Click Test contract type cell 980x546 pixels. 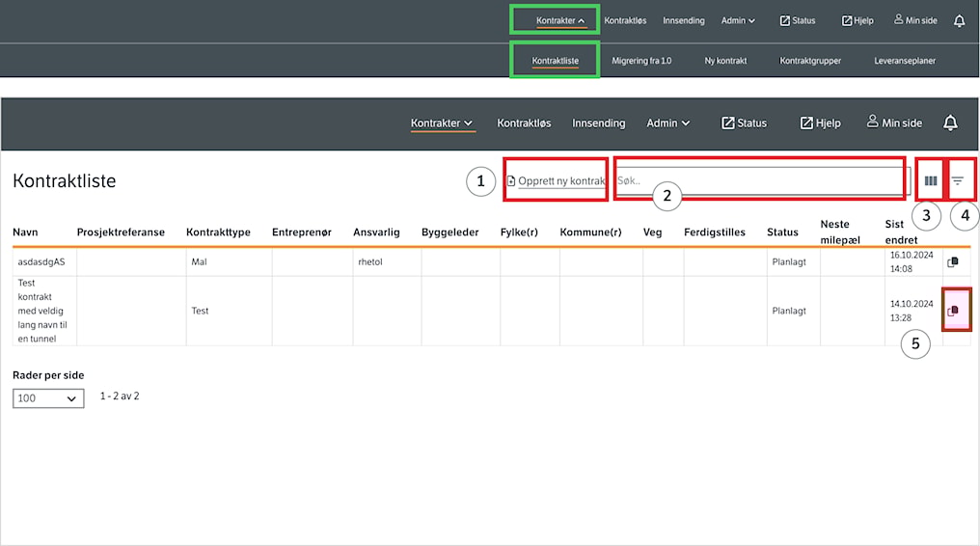coord(200,311)
